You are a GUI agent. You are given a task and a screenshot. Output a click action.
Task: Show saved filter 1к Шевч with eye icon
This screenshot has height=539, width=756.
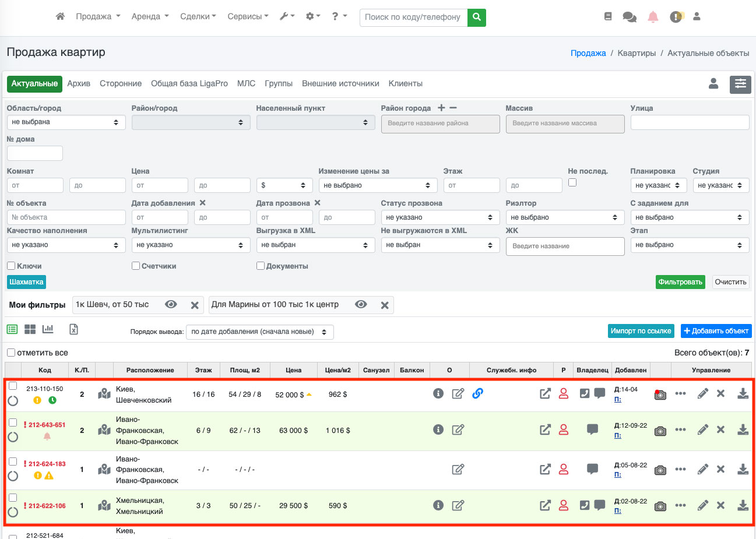[171, 304]
